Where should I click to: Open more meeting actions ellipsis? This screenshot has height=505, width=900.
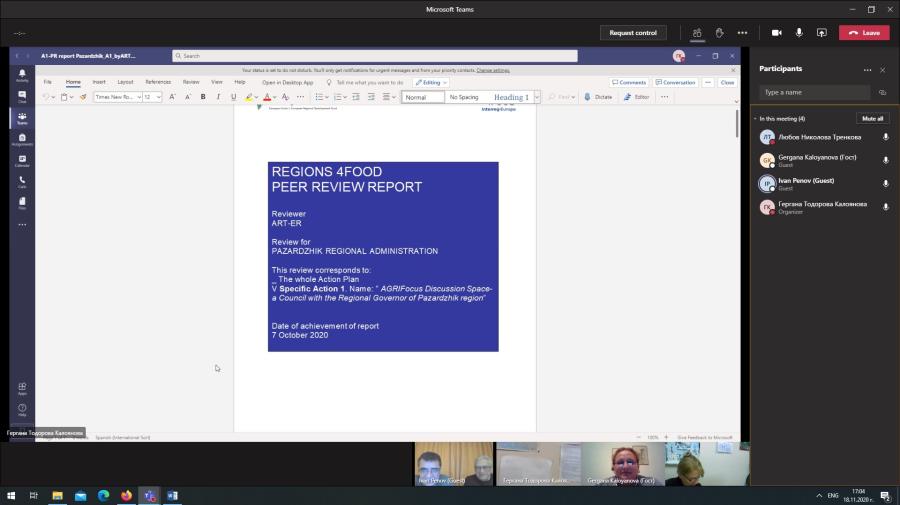click(x=742, y=33)
